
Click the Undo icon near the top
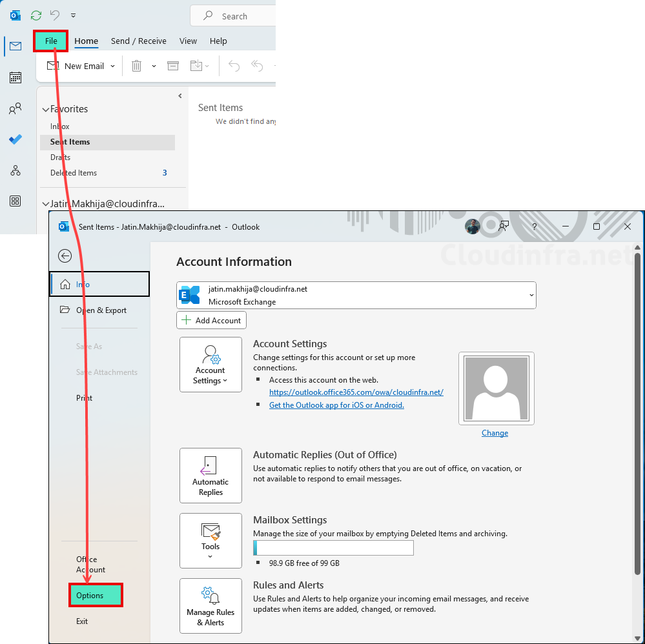[x=55, y=15]
